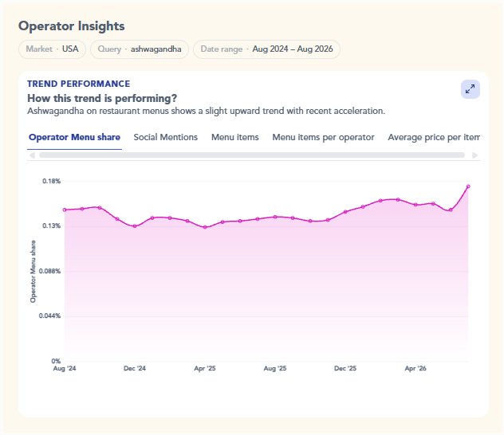The image size is (504, 435).
Task: Expand the Trend Performance chart to fullscreen
Action: pyautogui.click(x=471, y=89)
